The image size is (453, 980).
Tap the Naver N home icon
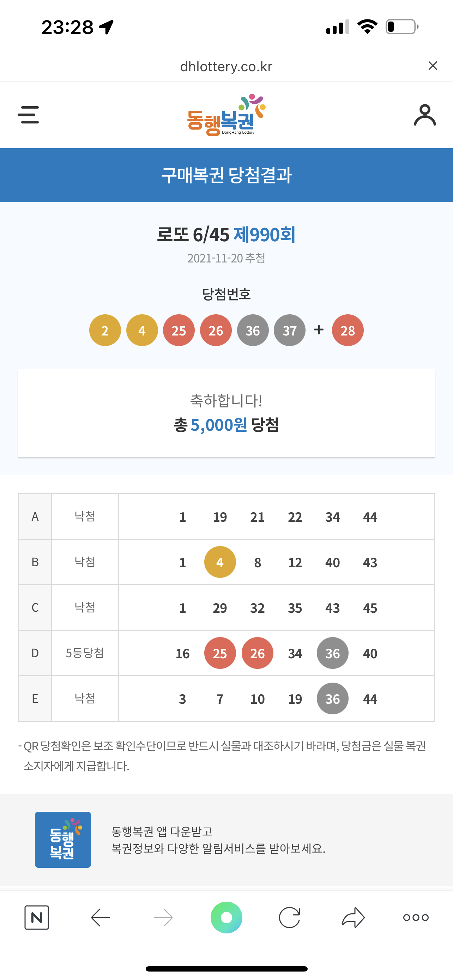(x=36, y=918)
